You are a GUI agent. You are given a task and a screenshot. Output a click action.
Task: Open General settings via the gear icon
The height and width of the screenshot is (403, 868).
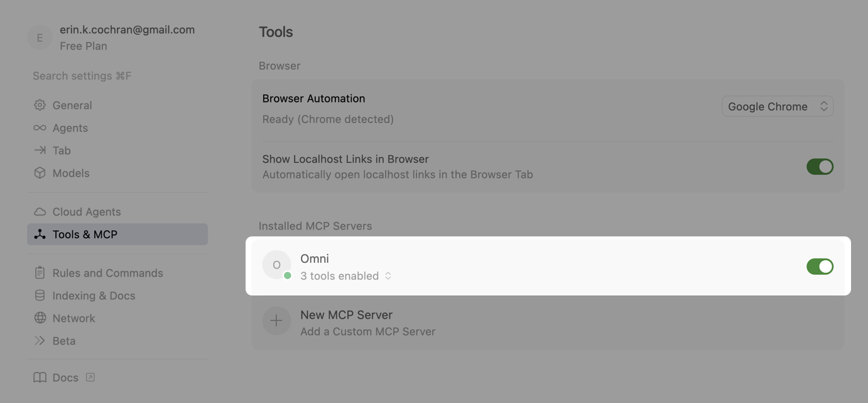tap(40, 105)
